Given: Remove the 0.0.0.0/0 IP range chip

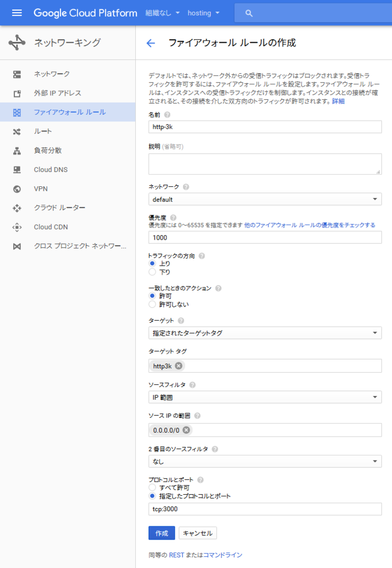Looking at the screenshot, I should coord(186,430).
